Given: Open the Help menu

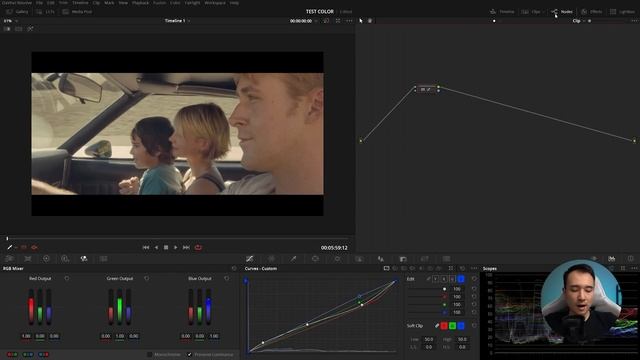Looking at the screenshot, I should point(234,3).
